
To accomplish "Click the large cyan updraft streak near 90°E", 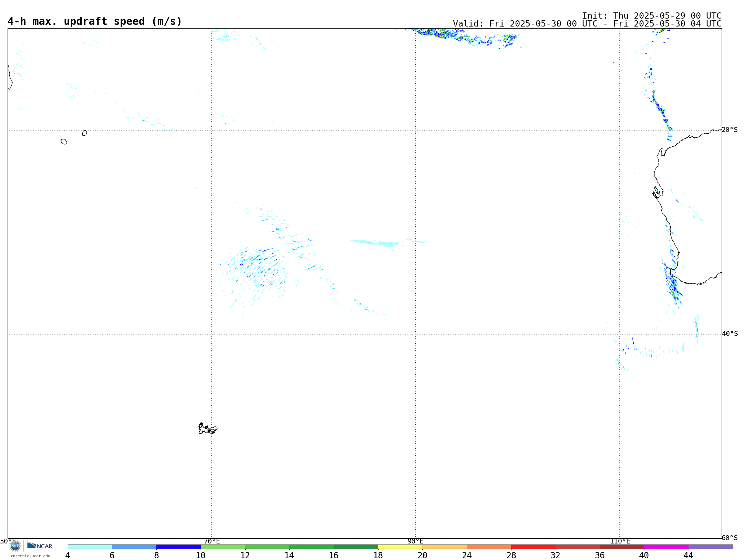I will (x=375, y=243).
